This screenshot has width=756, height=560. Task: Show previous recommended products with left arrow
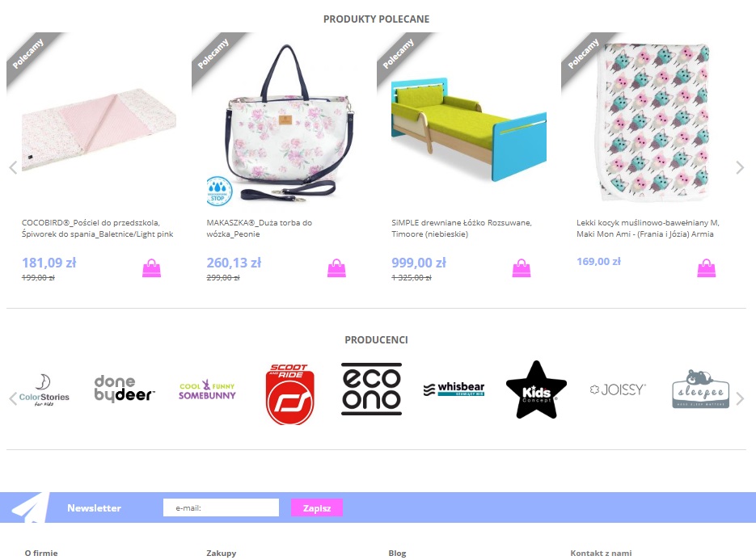(x=13, y=168)
